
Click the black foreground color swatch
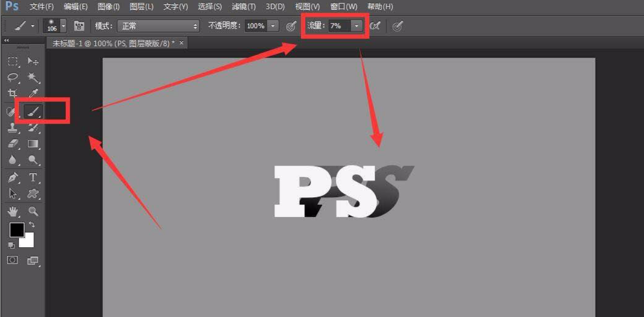16,230
